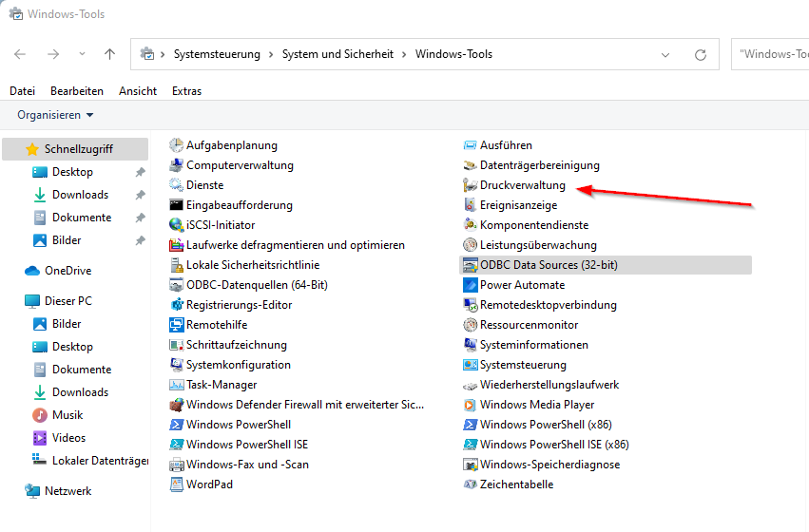Open Windows Defender Firewall icon
809x532 pixels.
point(177,405)
